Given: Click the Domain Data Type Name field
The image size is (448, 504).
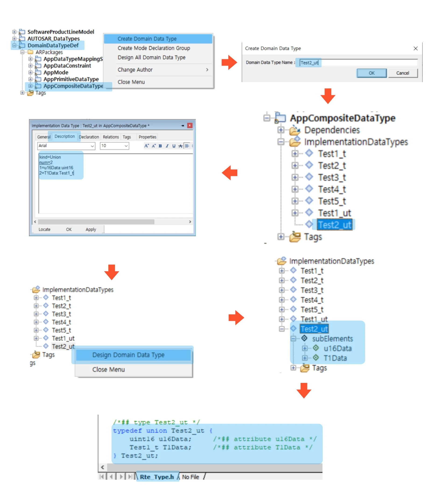Looking at the screenshot, I should [358, 63].
